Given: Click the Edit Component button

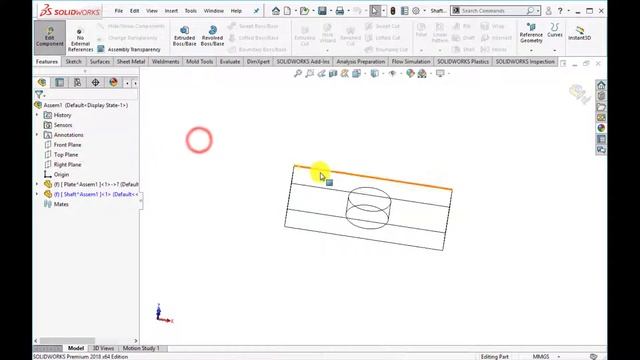Looking at the screenshot, I should point(49,38).
